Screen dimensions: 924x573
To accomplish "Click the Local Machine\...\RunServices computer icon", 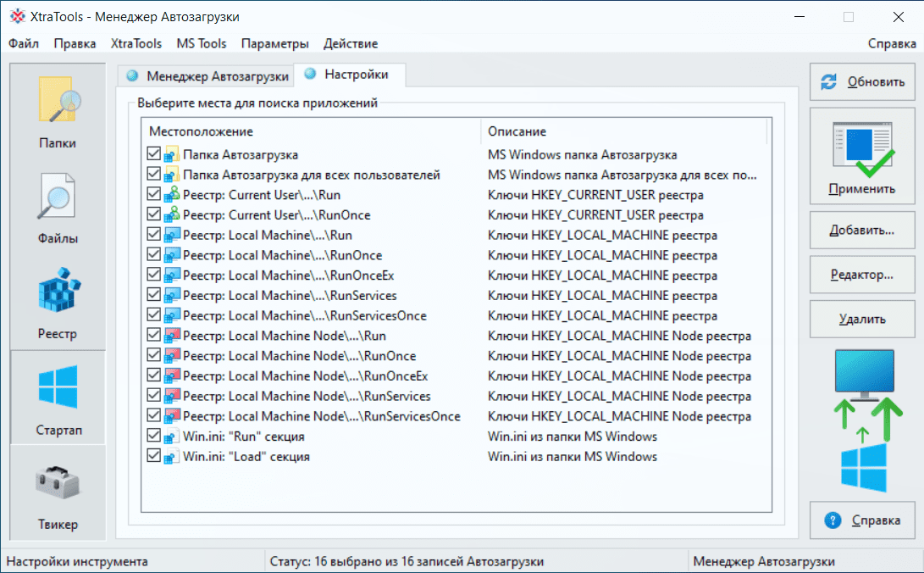I will pos(171,295).
